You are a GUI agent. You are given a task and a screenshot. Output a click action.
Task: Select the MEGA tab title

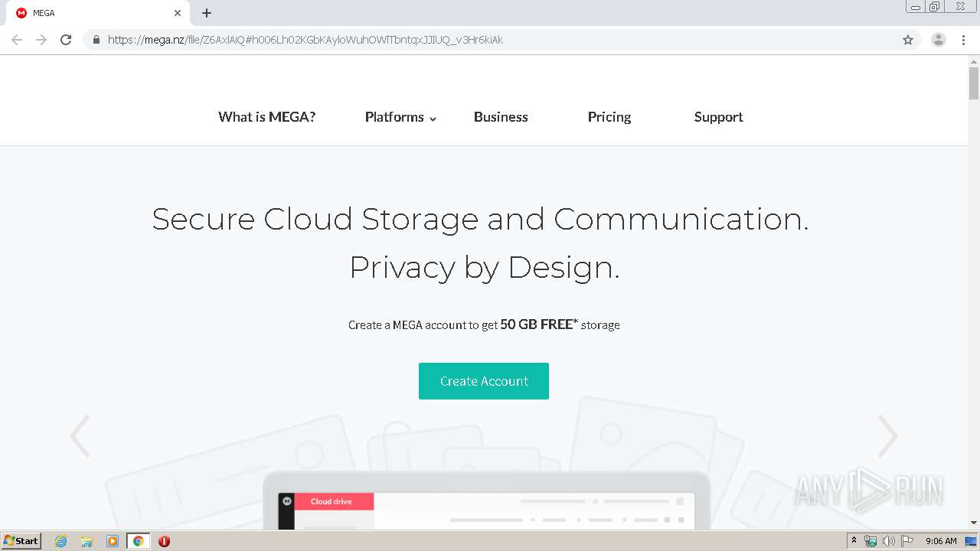point(44,13)
